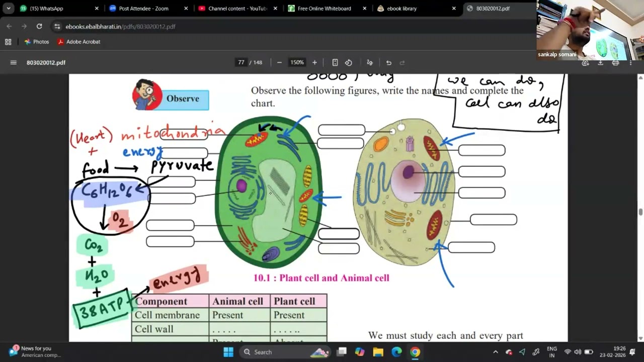Click the plant cell diagram
This screenshot has height=362, width=644.
point(268,191)
